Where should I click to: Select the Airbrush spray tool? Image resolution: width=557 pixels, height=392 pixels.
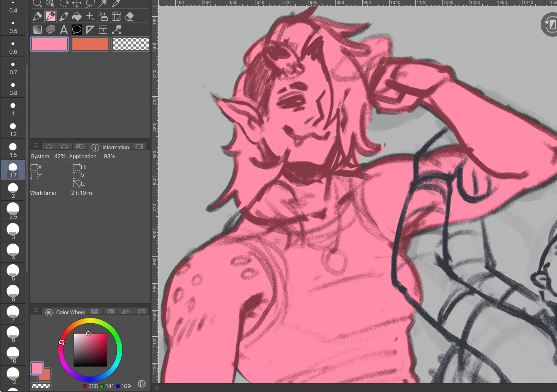[x=103, y=16]
